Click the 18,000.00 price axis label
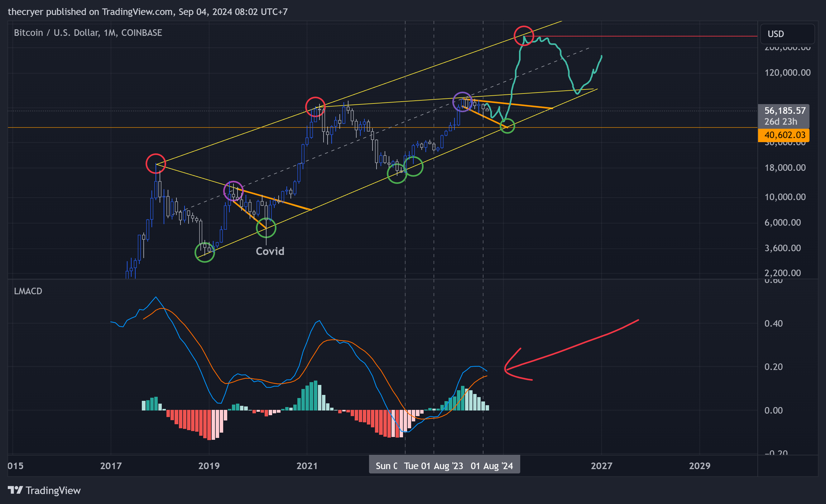826x504 pixels. [785, 168]
